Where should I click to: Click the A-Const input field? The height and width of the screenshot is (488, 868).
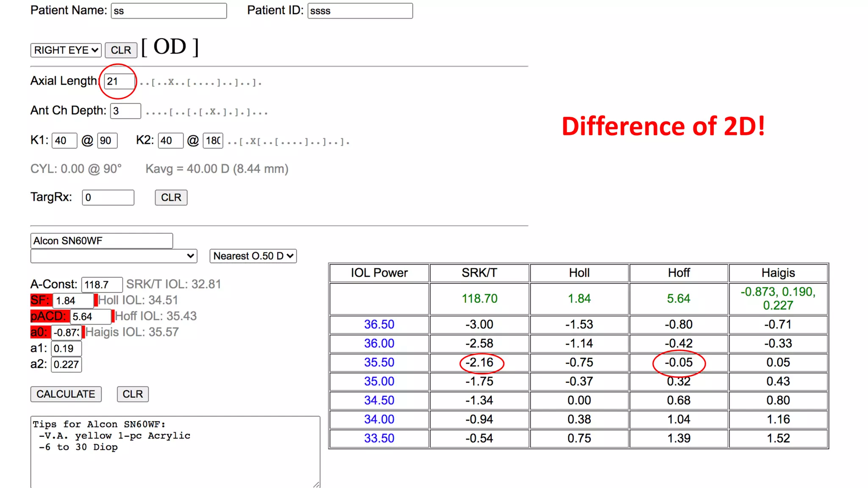click(x=101, y=285)
